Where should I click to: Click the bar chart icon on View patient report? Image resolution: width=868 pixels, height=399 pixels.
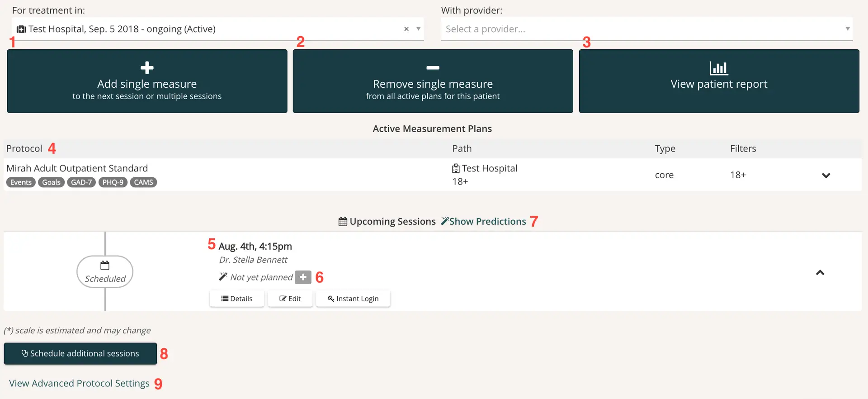point(719,68)
